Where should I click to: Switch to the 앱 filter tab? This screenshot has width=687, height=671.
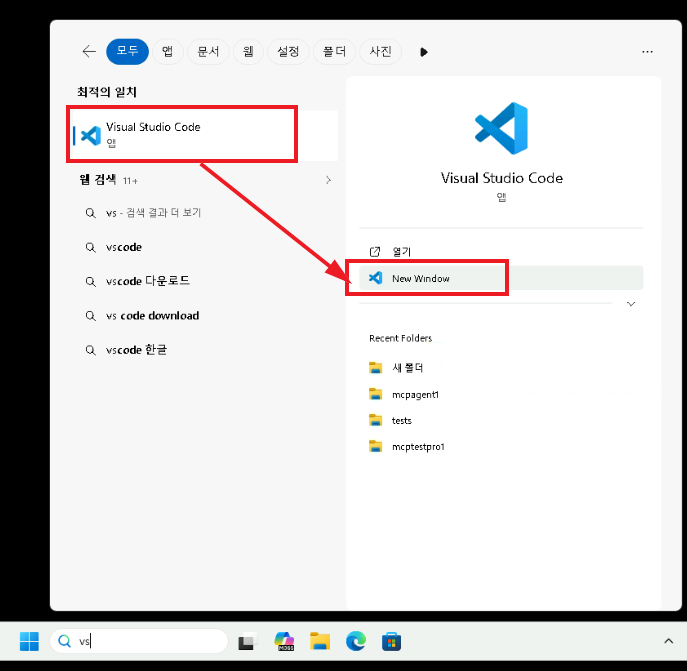coord(167,52)
